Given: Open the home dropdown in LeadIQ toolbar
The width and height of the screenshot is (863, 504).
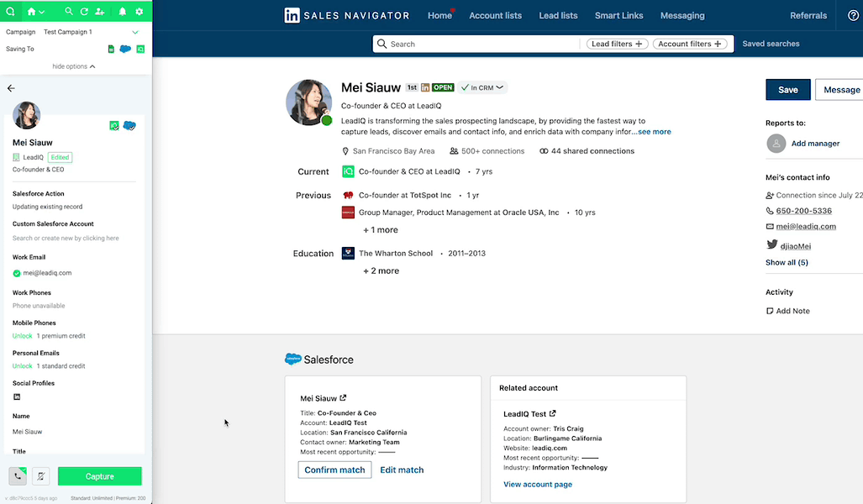Looking at the screenshot, I should (36, 12).
